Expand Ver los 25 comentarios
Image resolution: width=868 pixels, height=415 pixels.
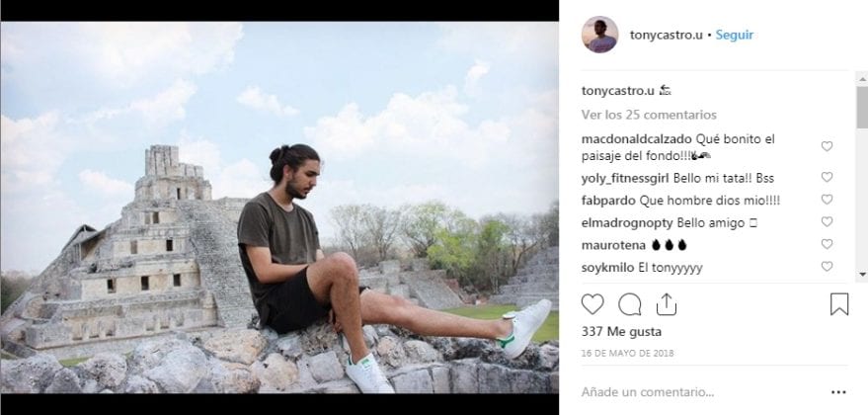point(649,115)
